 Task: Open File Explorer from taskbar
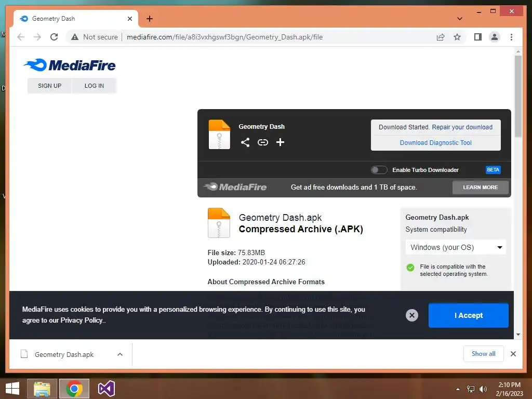click(42, 389)
